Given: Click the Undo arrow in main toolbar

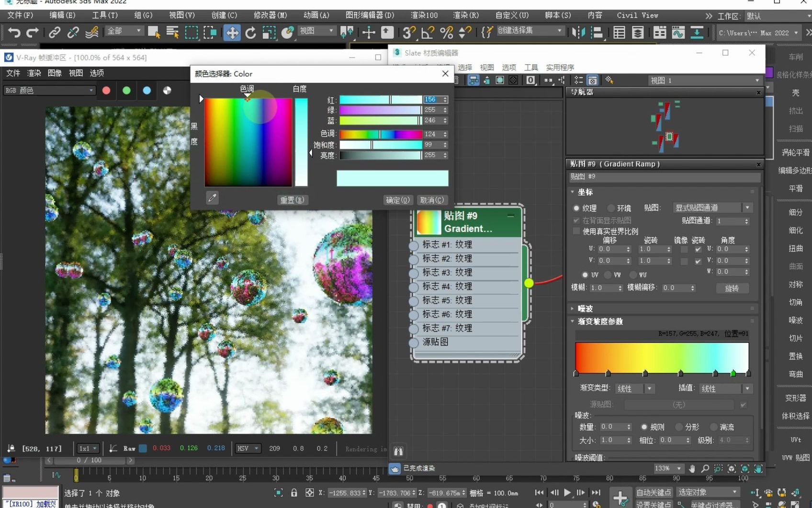Looking at the screenshot, I should click(14, 33).
